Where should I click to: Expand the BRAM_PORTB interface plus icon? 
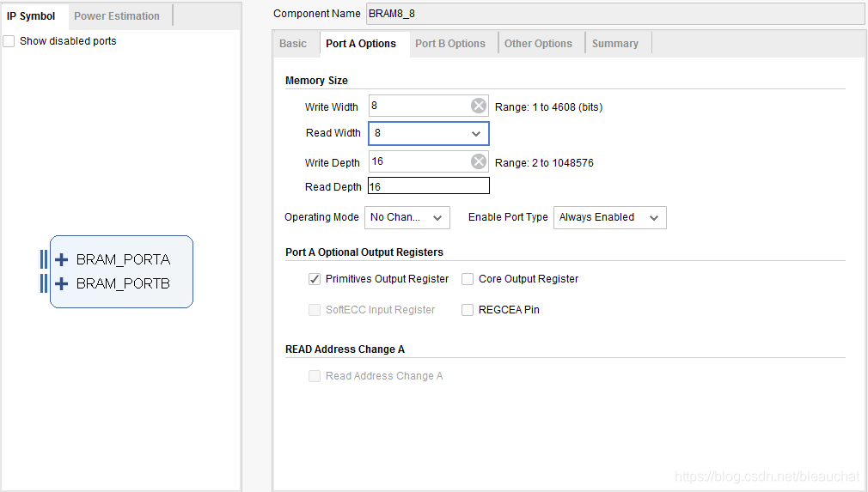pos(61,283)
